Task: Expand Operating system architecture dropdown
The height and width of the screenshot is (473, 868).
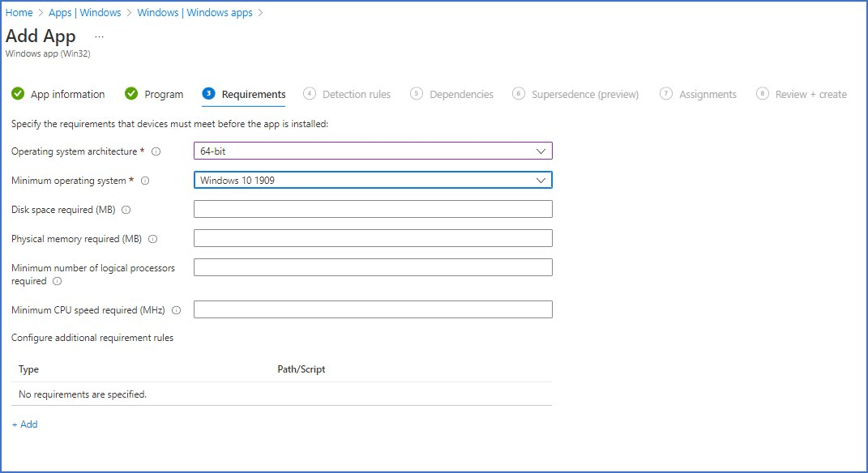Action: pyautogui.click(x=373, y=151)
